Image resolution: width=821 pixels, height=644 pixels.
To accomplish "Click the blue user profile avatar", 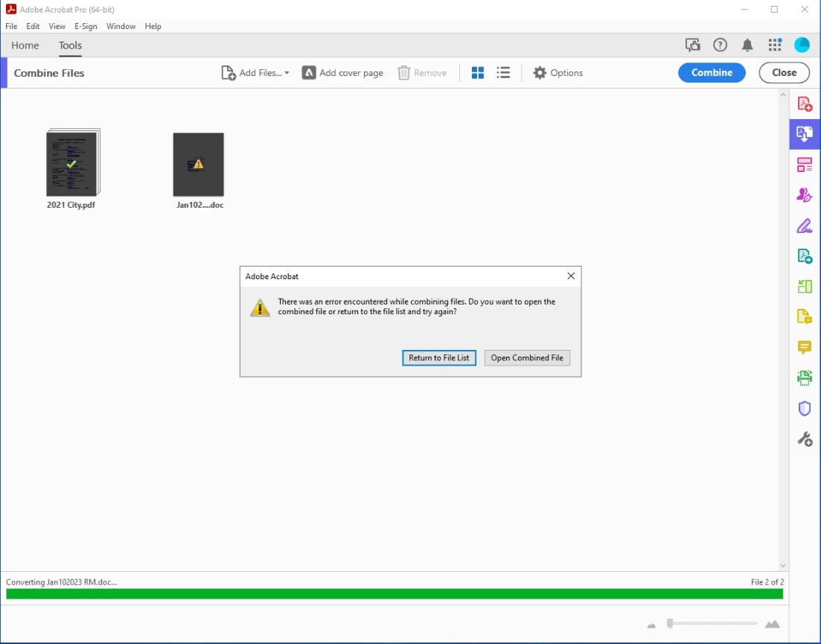I will click(x=802, y=45).
